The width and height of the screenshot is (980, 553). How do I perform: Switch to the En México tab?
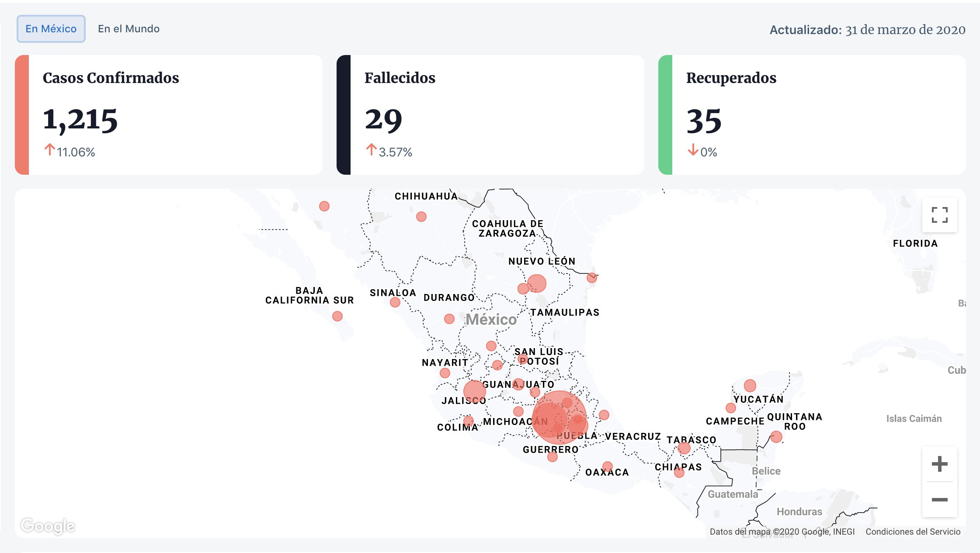point(51,29)
